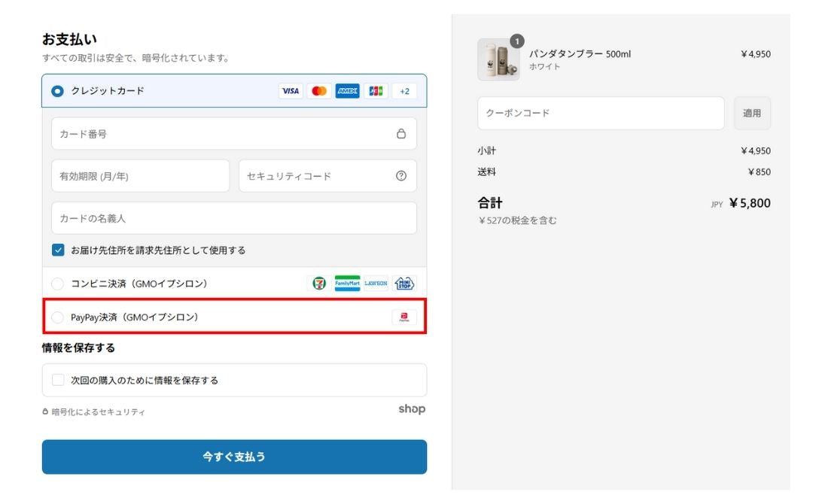Image resolution: width=813 pixels, height=504 pixels.
Task: Click the FamilyMart logo icon
Action: tap(347, 284)
